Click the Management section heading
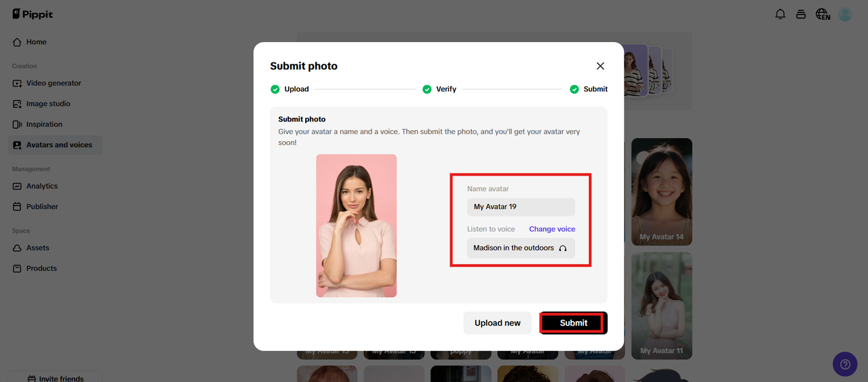 [31, 169]
